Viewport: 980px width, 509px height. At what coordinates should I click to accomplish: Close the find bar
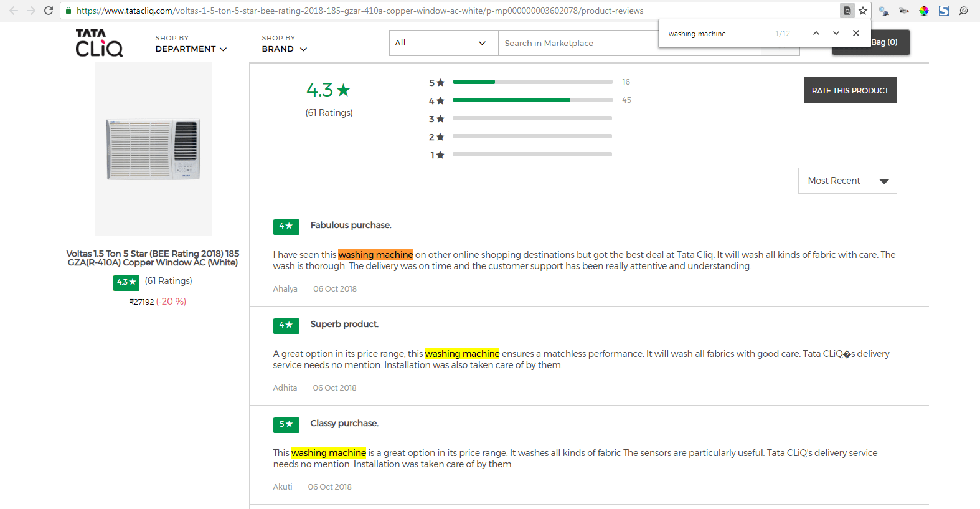[856, 33]
